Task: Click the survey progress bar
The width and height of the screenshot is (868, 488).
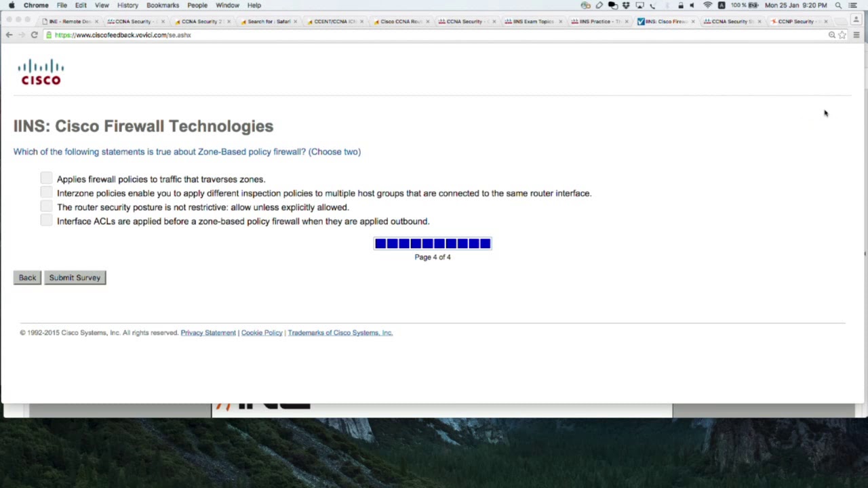Action: [x=433, y=243]
